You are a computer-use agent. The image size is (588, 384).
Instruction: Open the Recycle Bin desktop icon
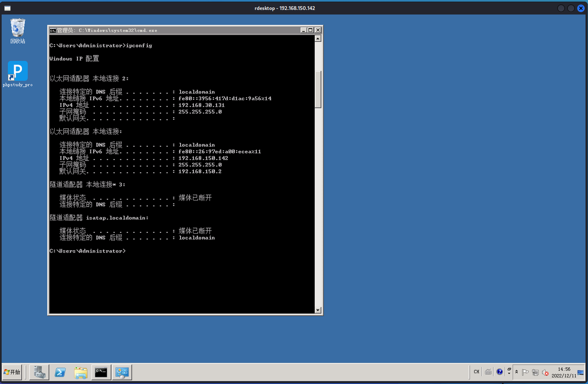click(18, 31)
